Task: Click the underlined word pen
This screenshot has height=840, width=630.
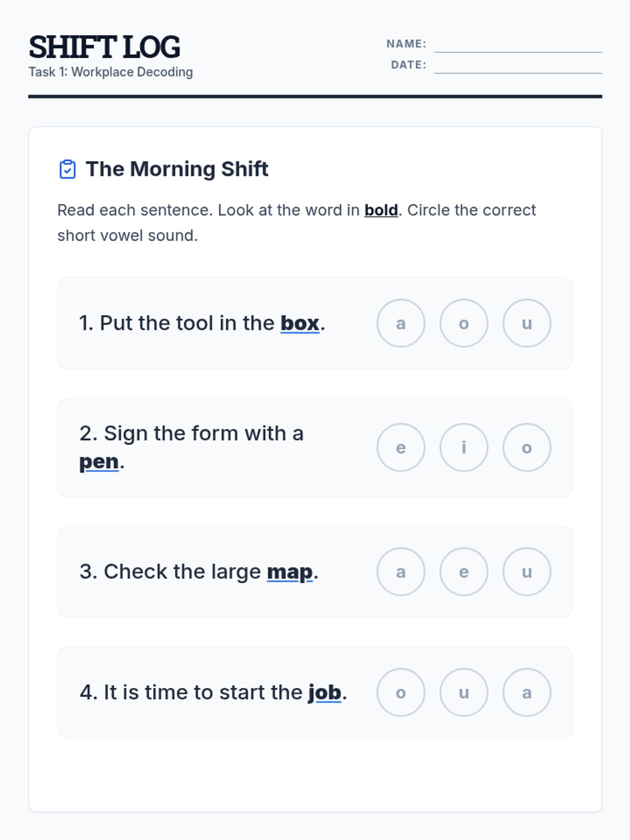Action: 99,462
